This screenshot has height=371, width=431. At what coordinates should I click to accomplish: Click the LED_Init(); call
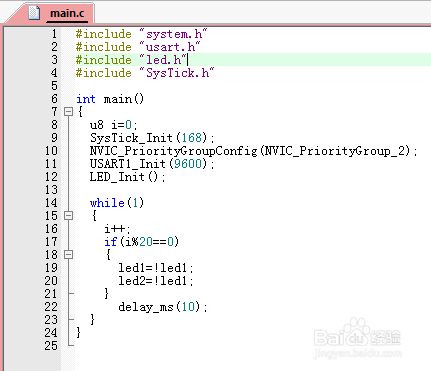(x=127, y=177)
